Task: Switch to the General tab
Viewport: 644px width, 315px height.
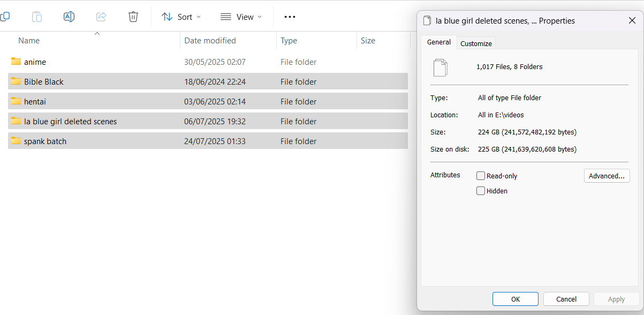Action: click(439, 42)
